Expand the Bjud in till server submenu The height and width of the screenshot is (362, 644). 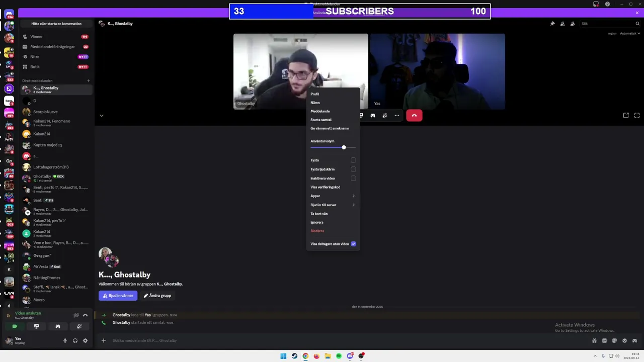pyautogui.click(x=333, y=205)
